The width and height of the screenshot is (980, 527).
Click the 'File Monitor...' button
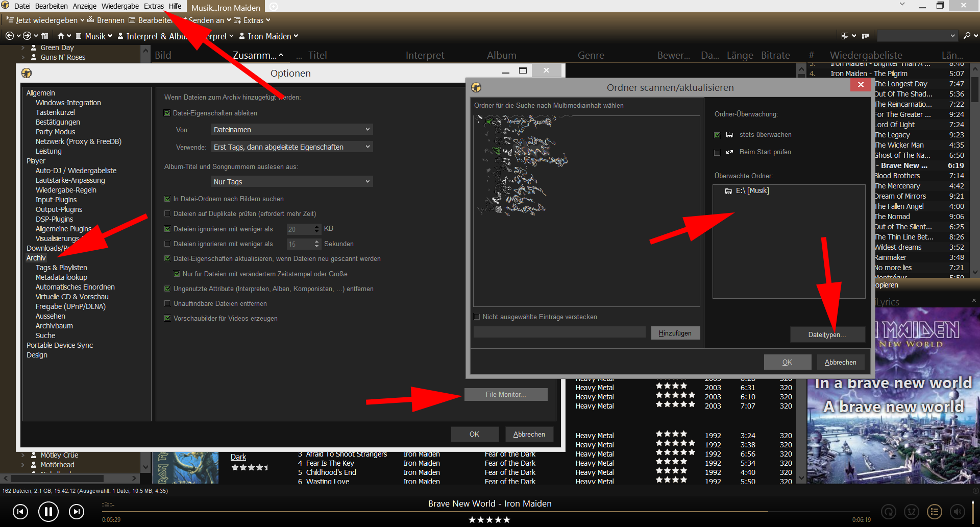click(x=505, y=394)
